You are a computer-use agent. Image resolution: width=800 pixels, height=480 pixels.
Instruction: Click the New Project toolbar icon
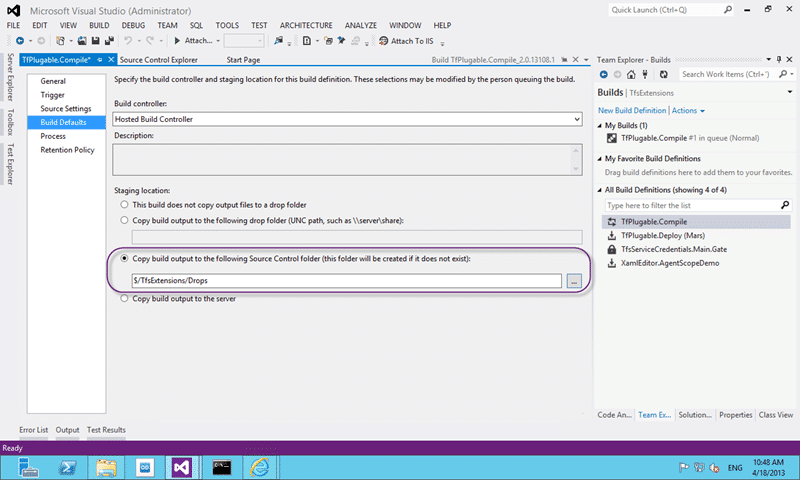[60, 41]
